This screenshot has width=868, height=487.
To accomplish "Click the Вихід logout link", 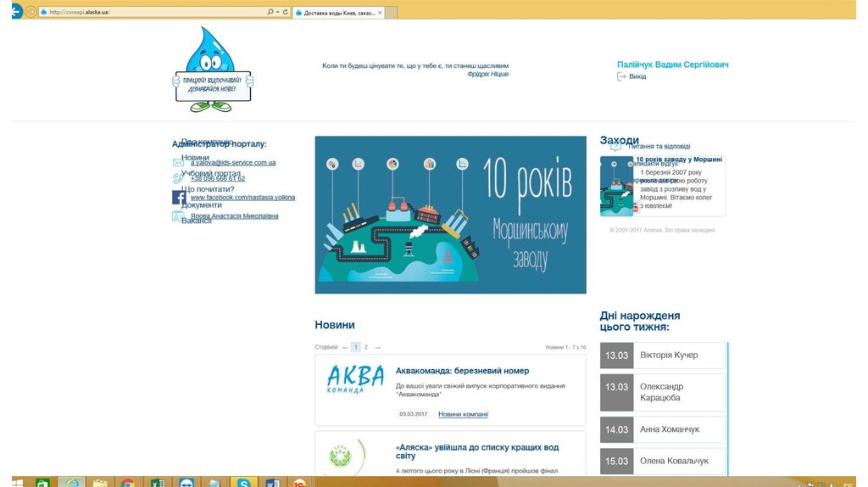I will click(x=637, y=76).
